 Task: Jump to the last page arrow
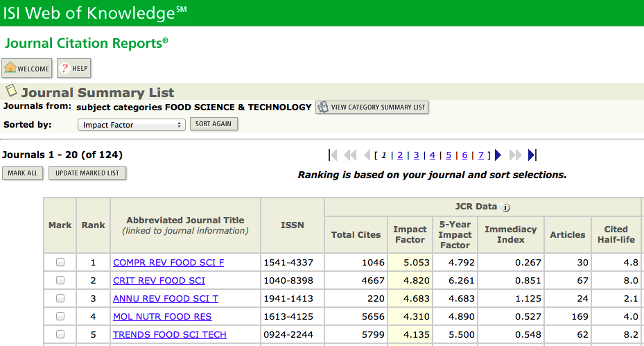click(x=532, y=155)
